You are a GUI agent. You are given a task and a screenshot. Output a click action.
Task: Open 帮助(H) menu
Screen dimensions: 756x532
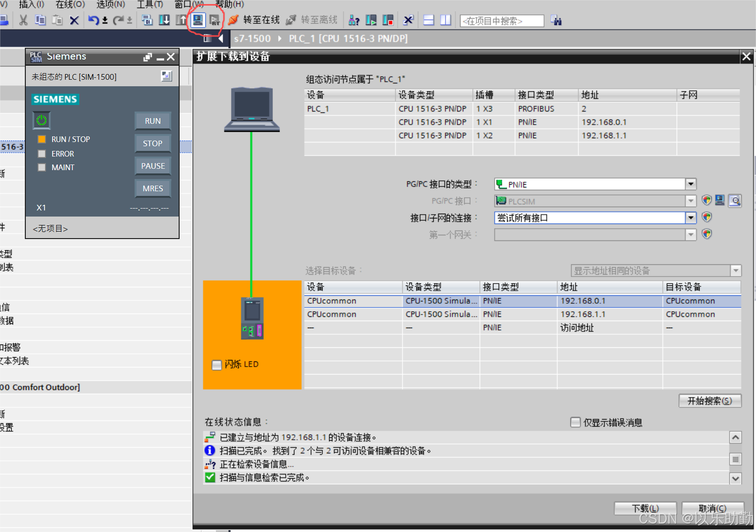229,4
